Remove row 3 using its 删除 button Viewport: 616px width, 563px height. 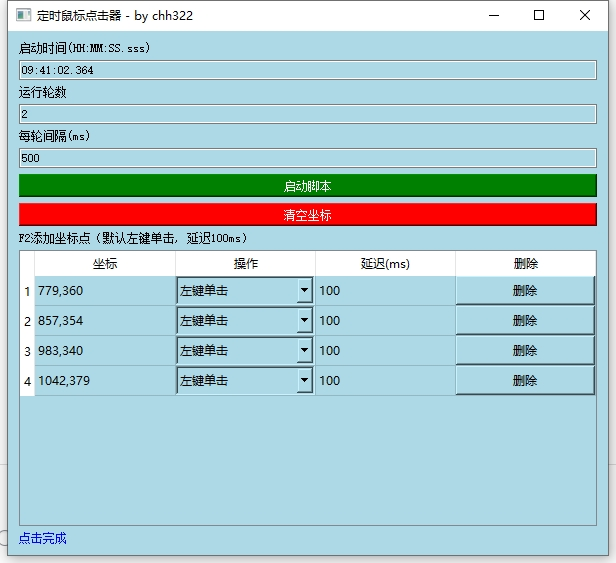point(525,351)
